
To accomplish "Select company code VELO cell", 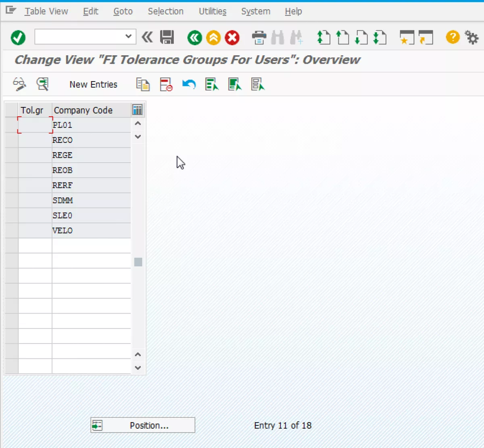I will tap(91, 230).
